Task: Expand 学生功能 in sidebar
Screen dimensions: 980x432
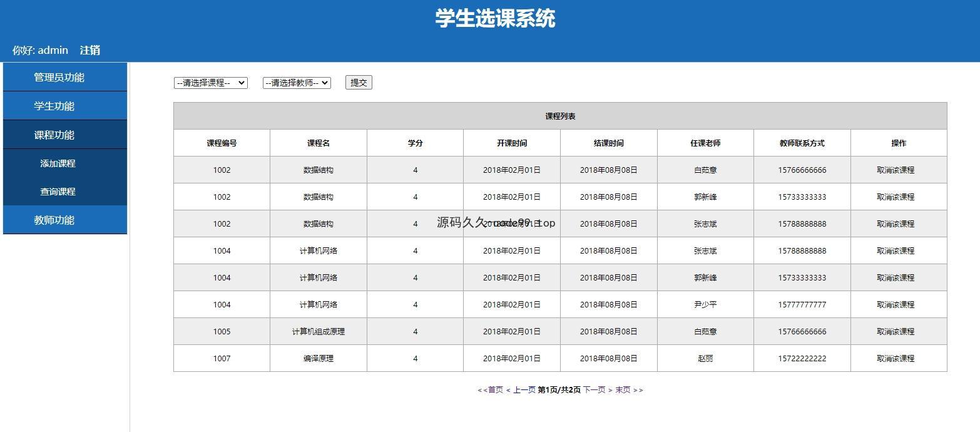Action: pos(65,106)
